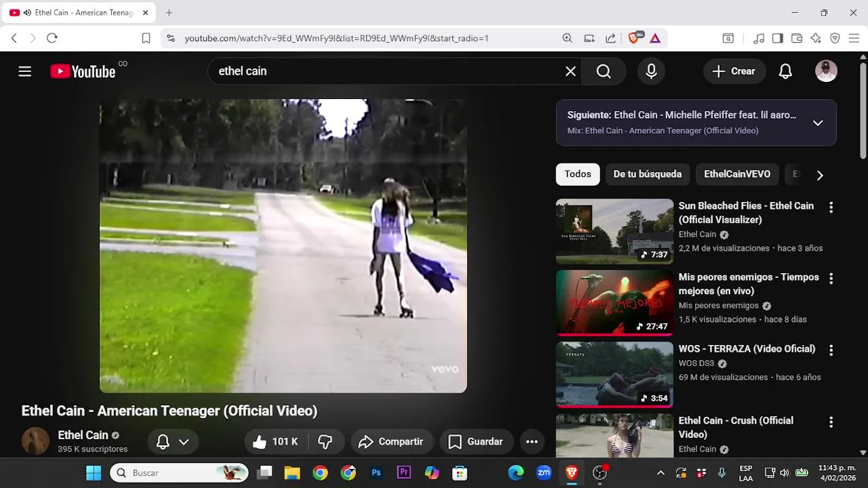Viewport: 868px width, 488px height.
Task: Go to the YouTube home logo
Action: (83, 71)
